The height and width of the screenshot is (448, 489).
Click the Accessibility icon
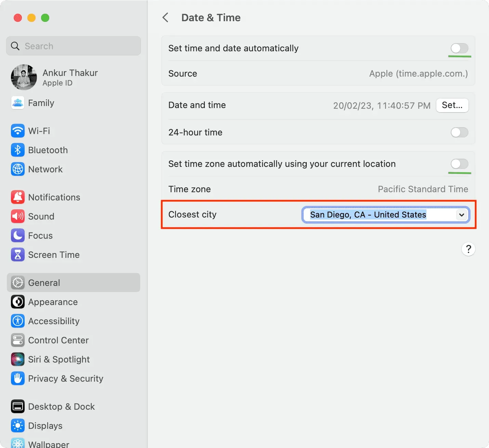pos(17,321)
